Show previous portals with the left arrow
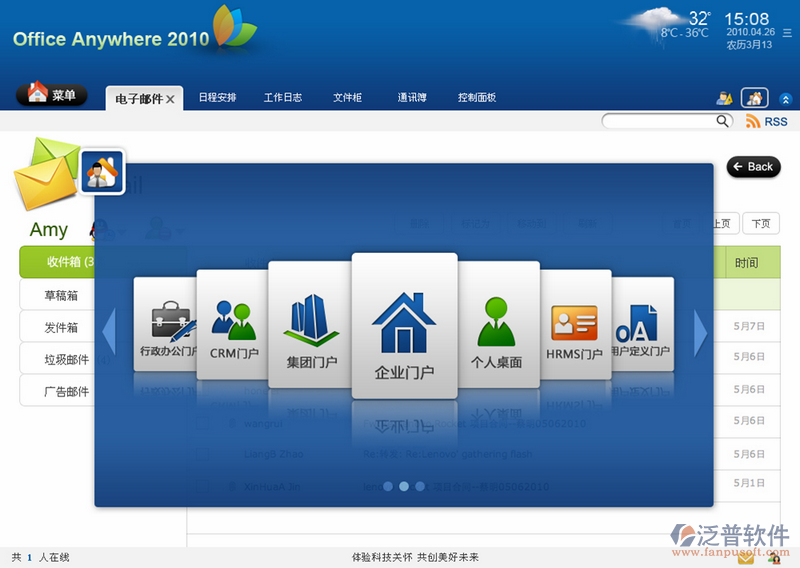This screenshot has width=800, height=568. click(109, 332)
